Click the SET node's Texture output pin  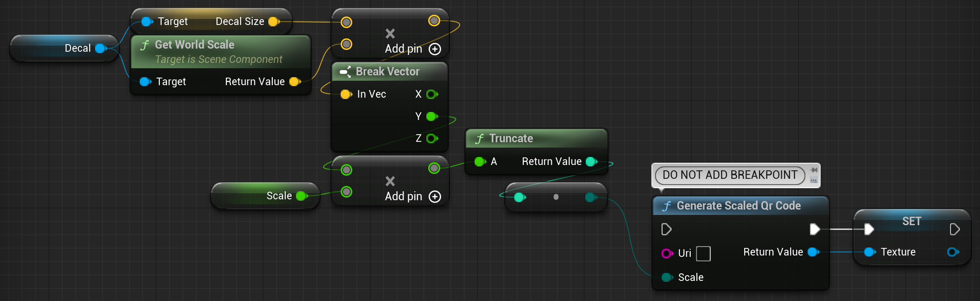[x=952, y=252]
